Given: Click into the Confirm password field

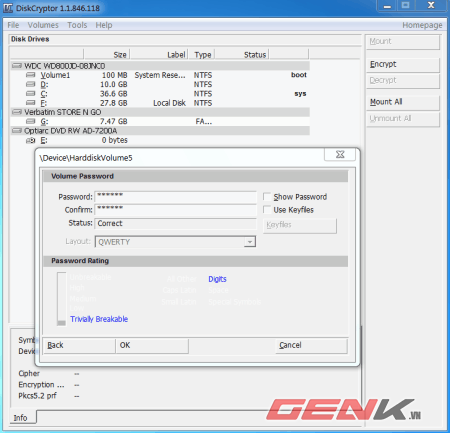Looking at the screenshot, I should pyautogui.click(x=176, y=210).
